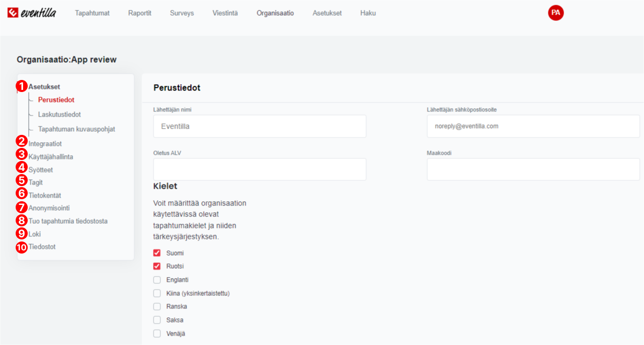
Task: Open Syötteet in the sidebar
Action: (41, 170)
